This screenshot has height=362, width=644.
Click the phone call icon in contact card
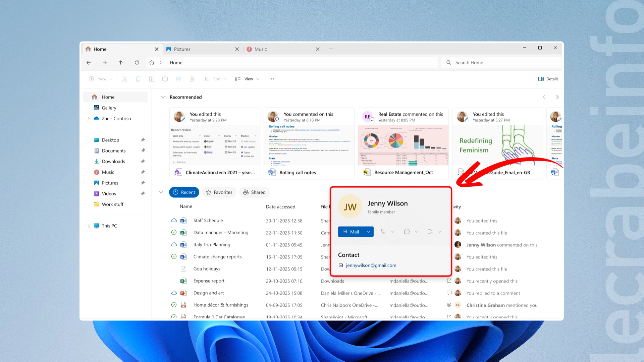click(x=383, y=232)
